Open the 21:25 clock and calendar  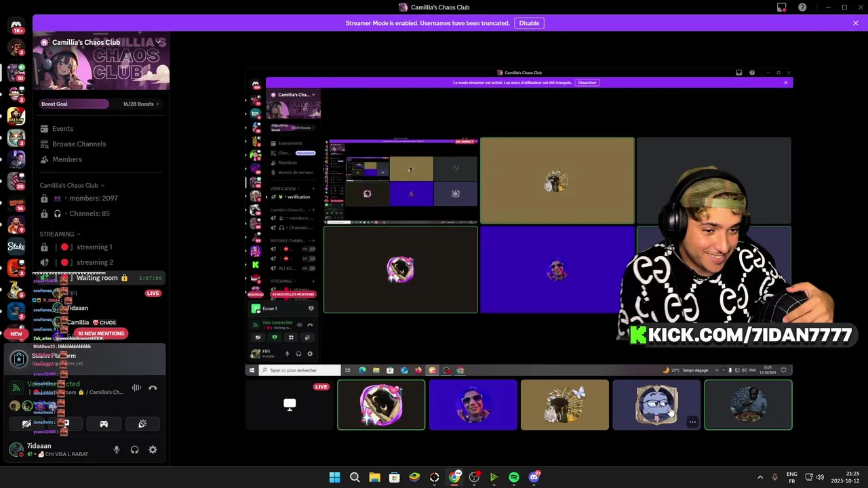844,477
